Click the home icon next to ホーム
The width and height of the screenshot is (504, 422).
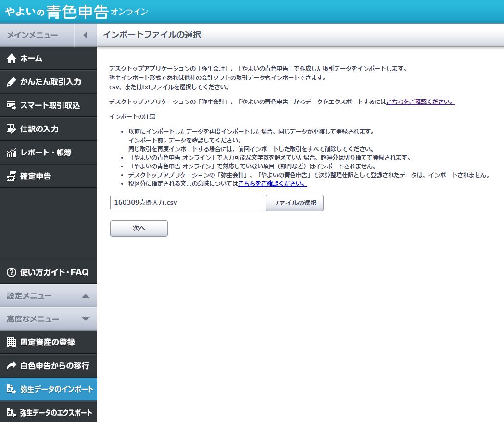pos(11,59)
